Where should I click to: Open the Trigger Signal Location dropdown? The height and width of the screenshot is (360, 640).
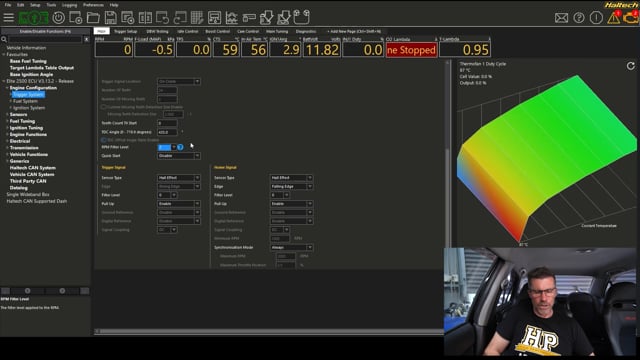pos(179,82)
